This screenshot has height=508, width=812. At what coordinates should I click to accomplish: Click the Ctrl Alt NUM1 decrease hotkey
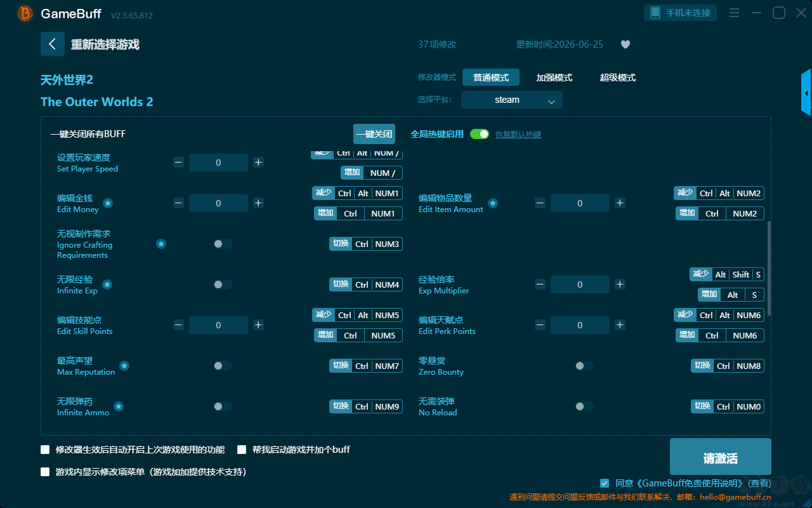[x=357, y=193]
